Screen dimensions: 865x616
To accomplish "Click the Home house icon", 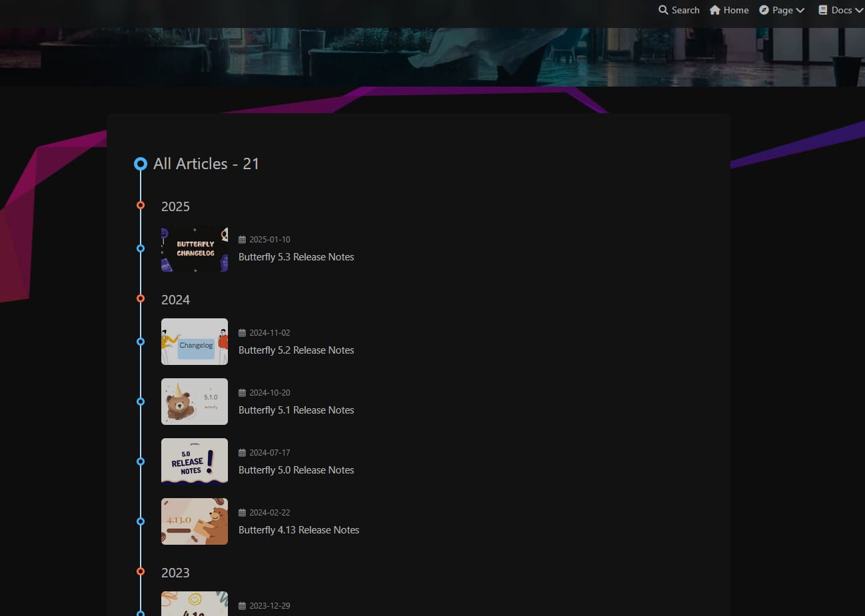I will [715, 10].
